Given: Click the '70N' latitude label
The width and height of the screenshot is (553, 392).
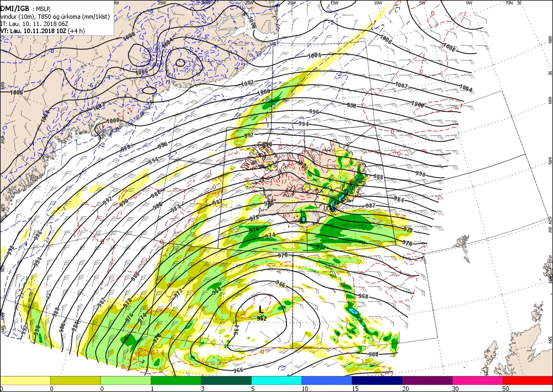Looking at the screenshot, I should tap(509, 2).
